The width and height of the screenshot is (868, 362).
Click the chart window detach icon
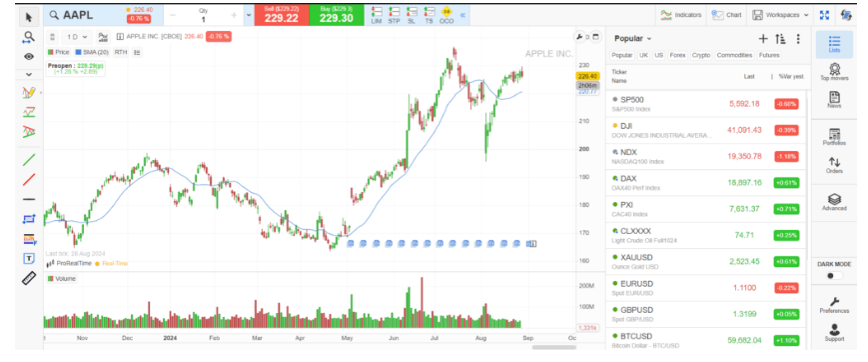pos(595,37)
